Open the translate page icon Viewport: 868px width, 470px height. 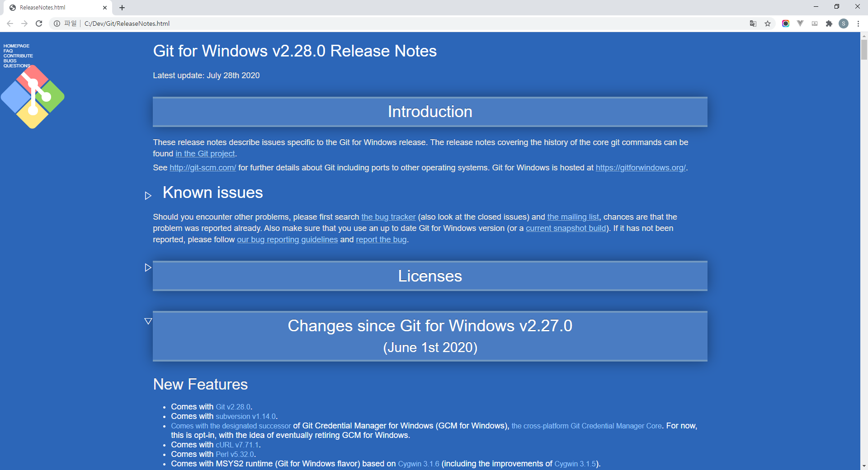(753, 23)
